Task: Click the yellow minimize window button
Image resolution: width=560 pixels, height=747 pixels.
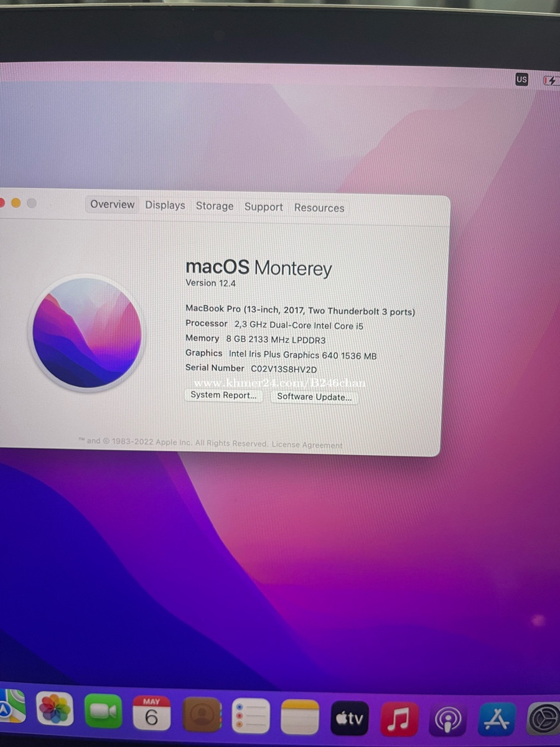Action: [16, 203]
